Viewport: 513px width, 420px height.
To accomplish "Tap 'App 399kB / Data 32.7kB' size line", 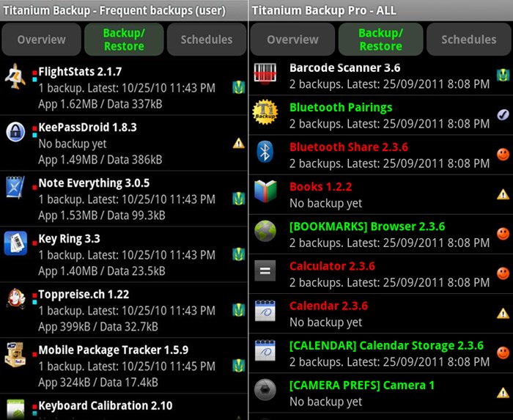I will coord(98,327).
